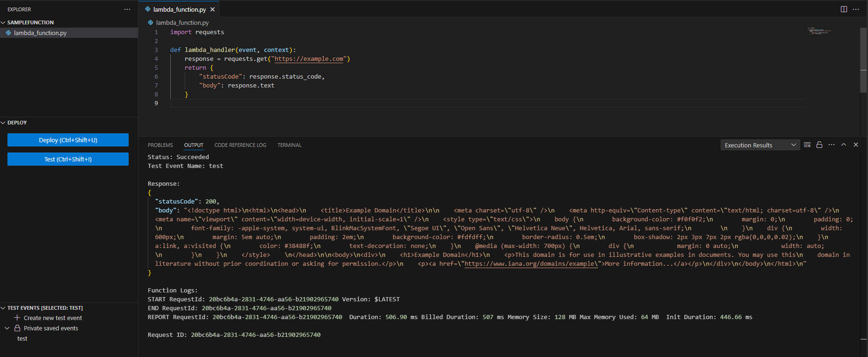The image size is (868, 357).
Task: Click the START RequestId log line
Action: 274,299
